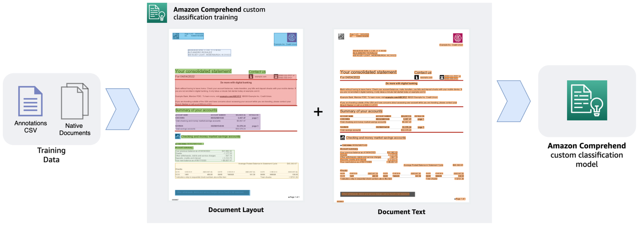This screenshot has height=231, width=644.
Task: Select the purple accounts table in Document Layout
Action: click(x=217, y=122)
